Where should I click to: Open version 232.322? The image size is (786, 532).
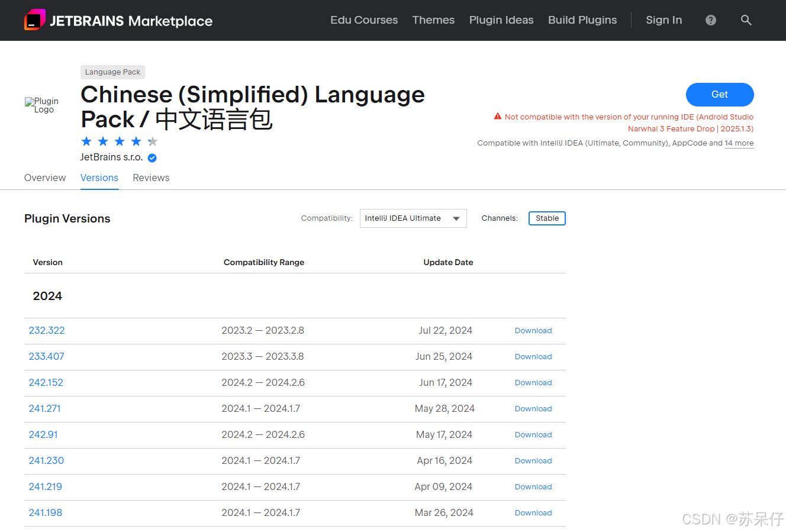coord(47,330)
